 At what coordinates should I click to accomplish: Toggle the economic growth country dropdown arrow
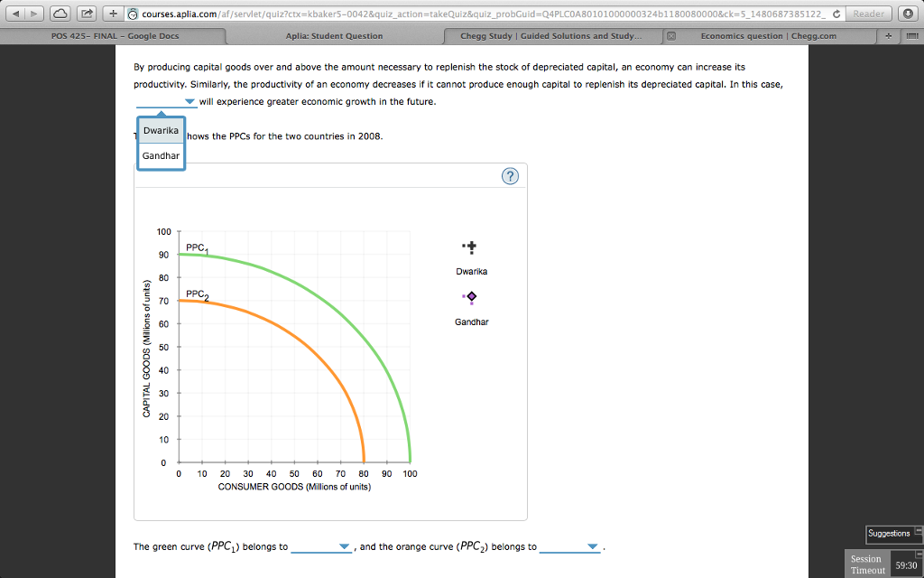coord(189,101)
